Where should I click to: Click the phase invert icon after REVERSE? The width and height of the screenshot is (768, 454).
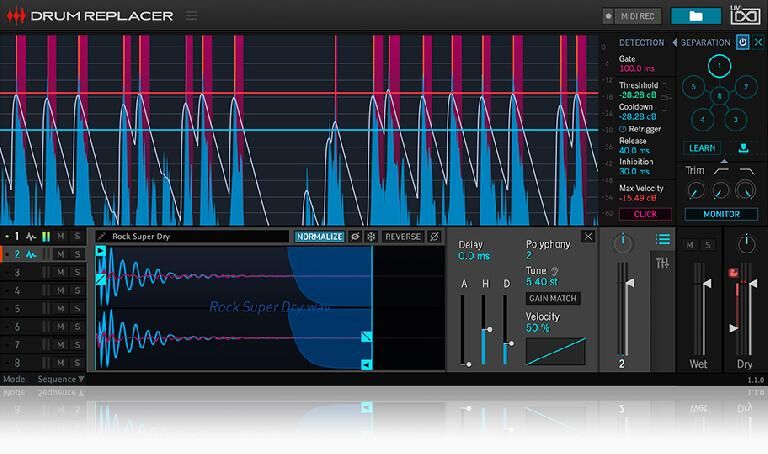click(434, 237)
